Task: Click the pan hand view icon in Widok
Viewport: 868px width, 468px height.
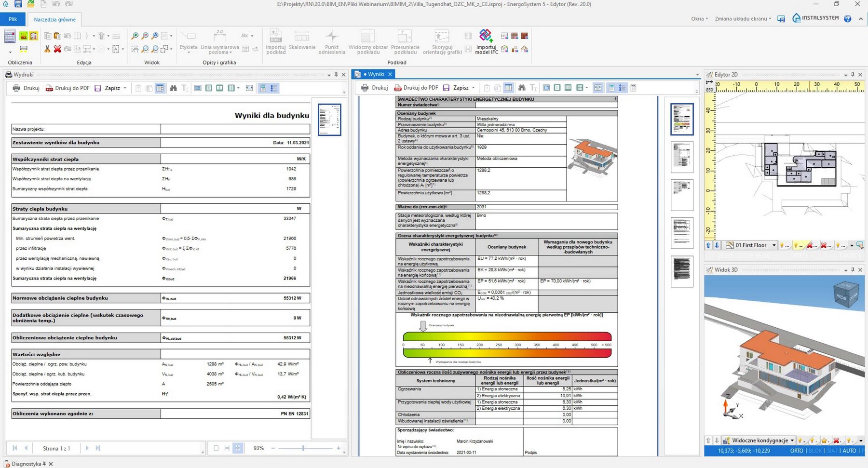Action: pos(135,49)
